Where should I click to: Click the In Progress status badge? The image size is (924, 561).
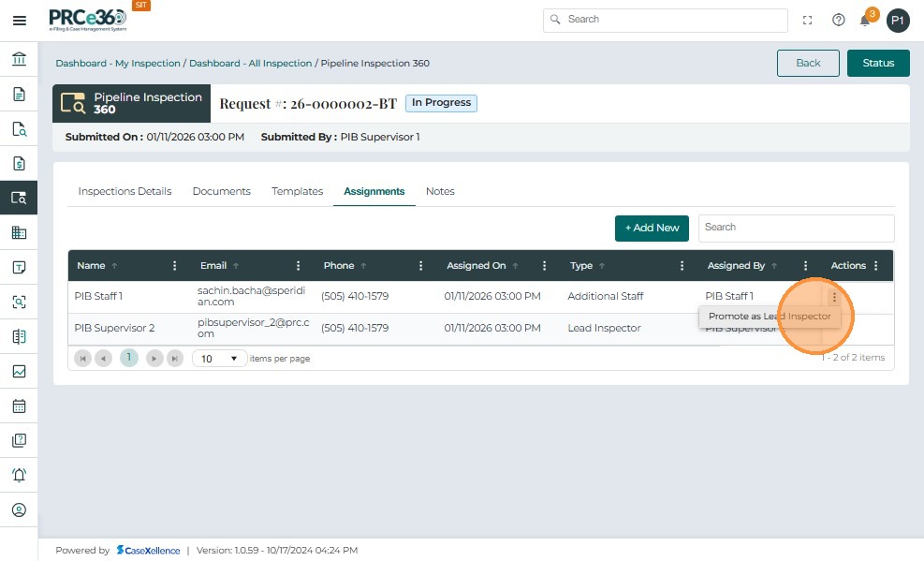tap(441, 103)
